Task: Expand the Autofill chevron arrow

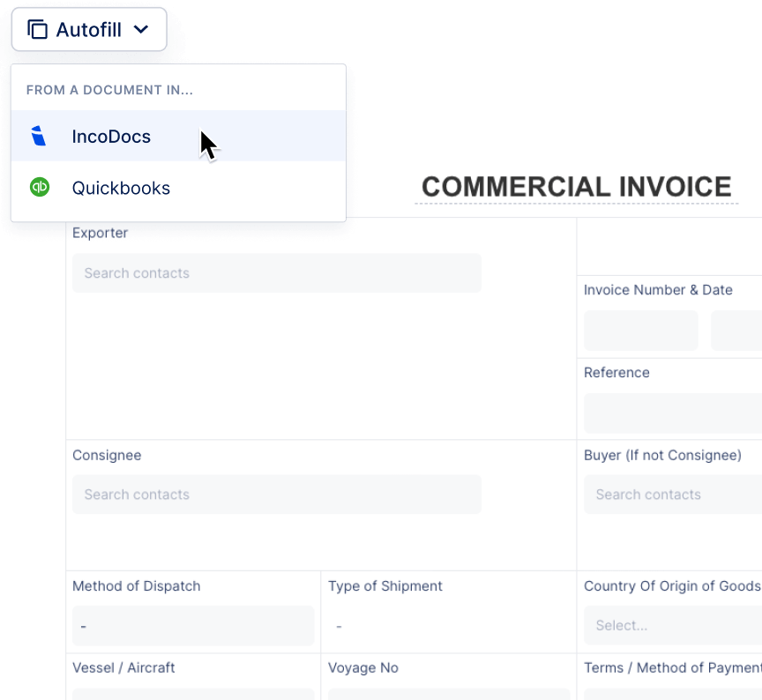Action: pos(141,30)
